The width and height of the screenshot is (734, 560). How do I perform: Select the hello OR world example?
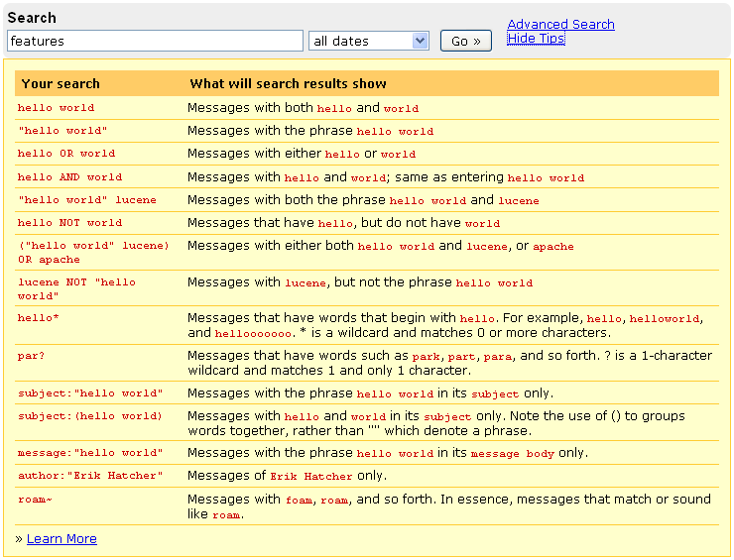[66, 154]
